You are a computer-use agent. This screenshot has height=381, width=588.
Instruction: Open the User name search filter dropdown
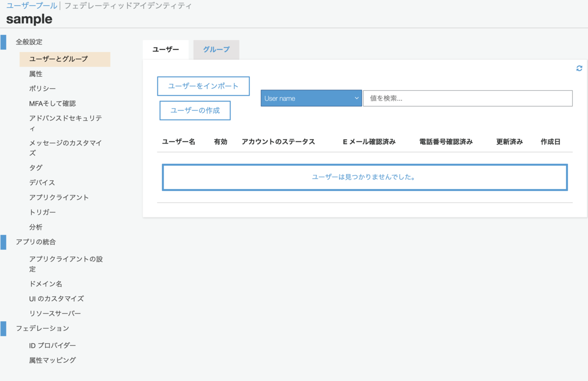coord(311,98)
